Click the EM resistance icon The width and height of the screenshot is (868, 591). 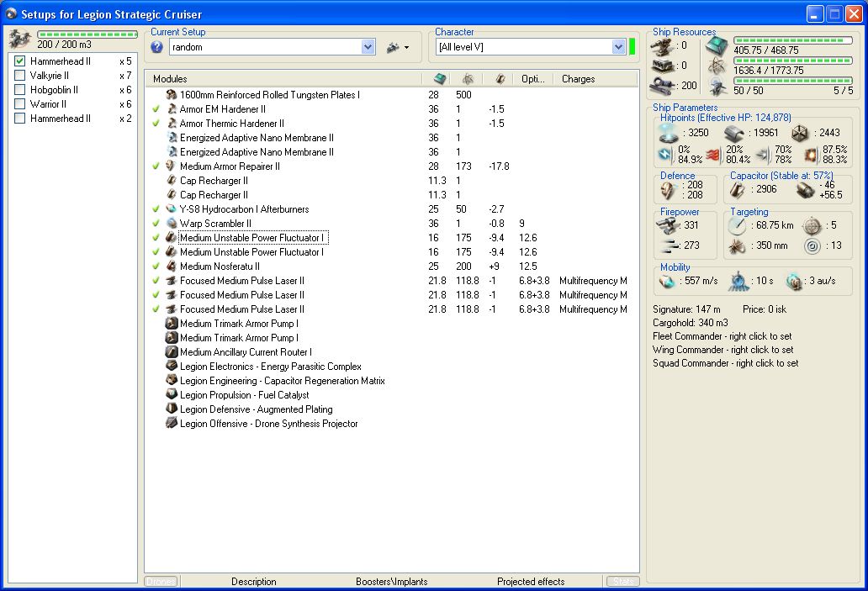pyautogui.click(x=664, y=155)
